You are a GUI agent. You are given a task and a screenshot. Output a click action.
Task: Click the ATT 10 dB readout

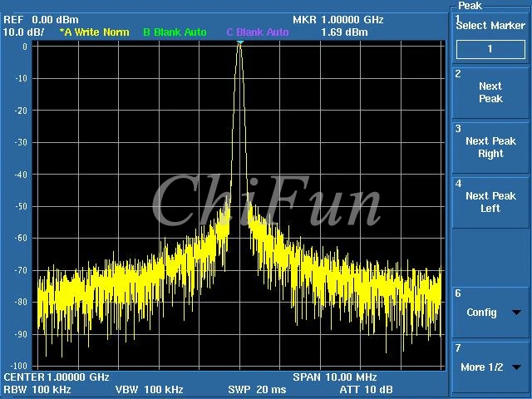click(x=366, y=390)
